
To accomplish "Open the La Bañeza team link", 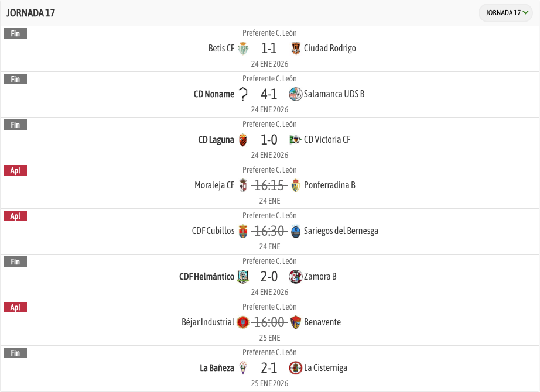I will click(217, 368).
